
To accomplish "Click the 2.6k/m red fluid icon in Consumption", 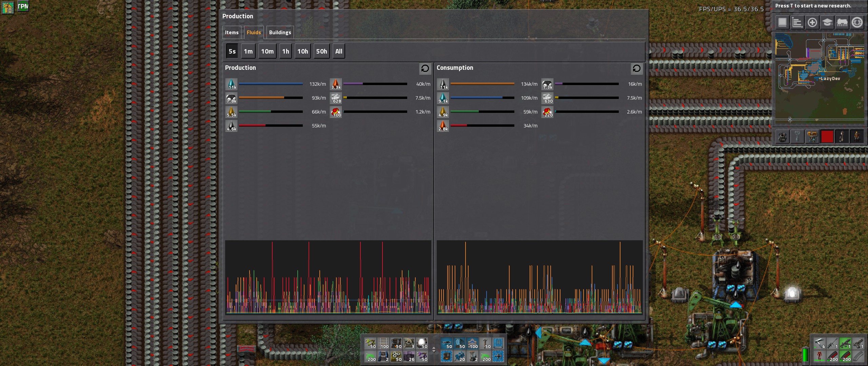I will pyautogui.click(x=548, y=112).
